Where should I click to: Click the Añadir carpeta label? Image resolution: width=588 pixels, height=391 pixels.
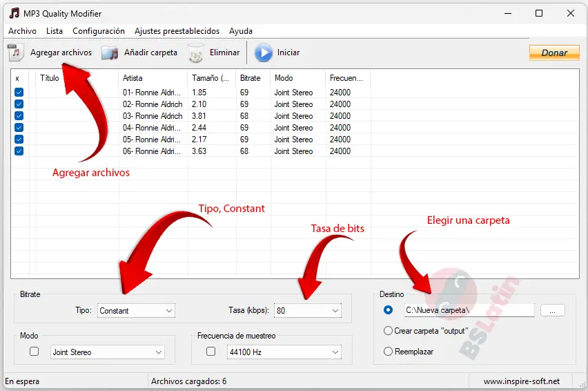(x=150, y=53)
